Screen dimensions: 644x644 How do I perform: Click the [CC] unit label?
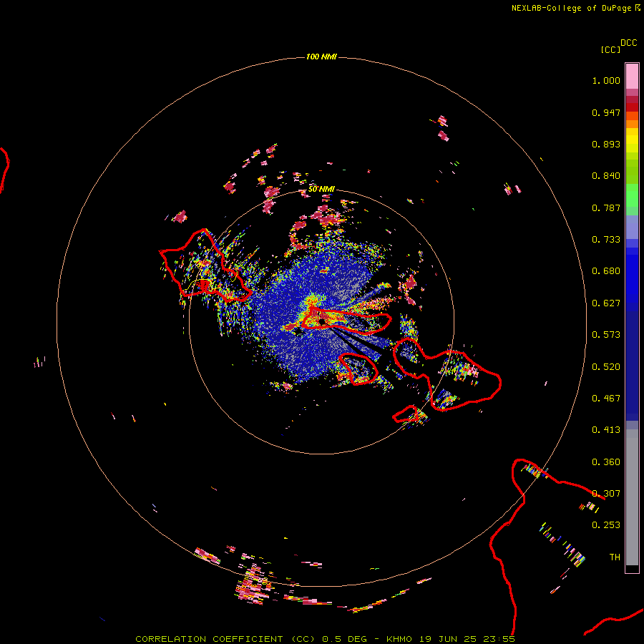[610, 49]
